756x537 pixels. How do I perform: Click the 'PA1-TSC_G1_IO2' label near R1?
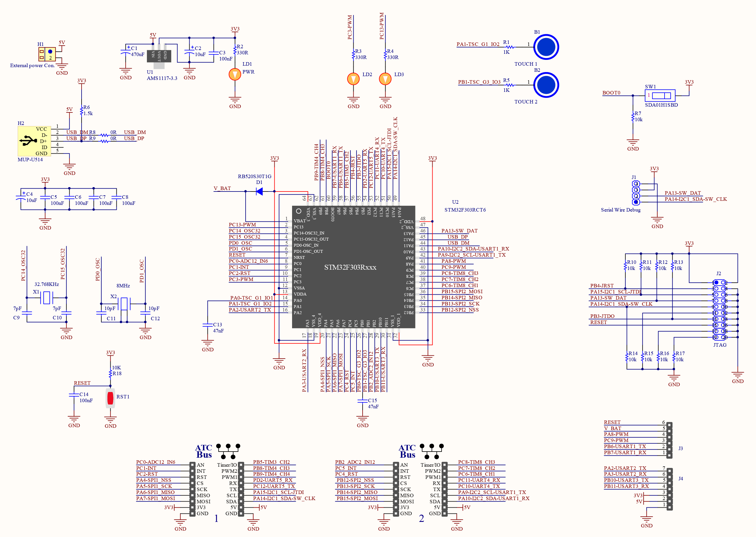point(478,44)
